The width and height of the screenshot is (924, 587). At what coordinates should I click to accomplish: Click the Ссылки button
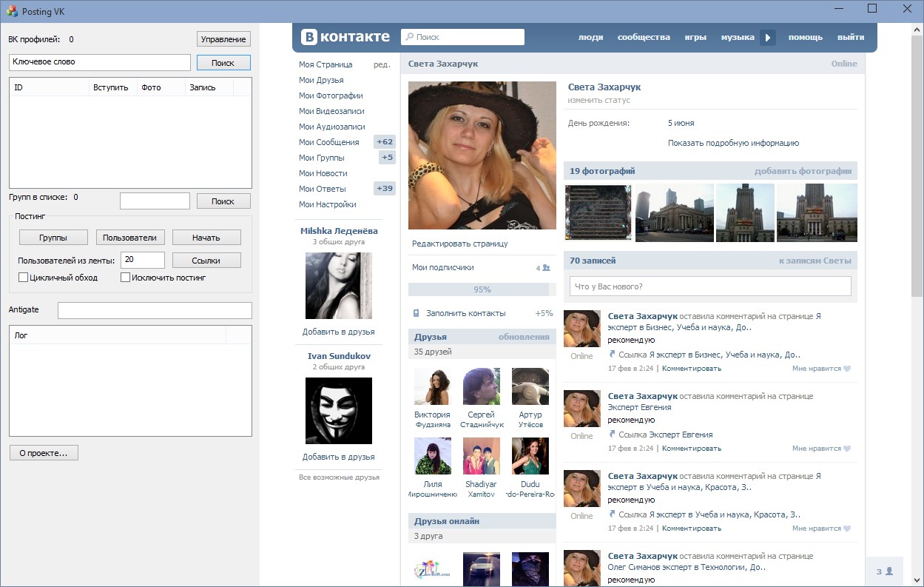pos(206,260)
